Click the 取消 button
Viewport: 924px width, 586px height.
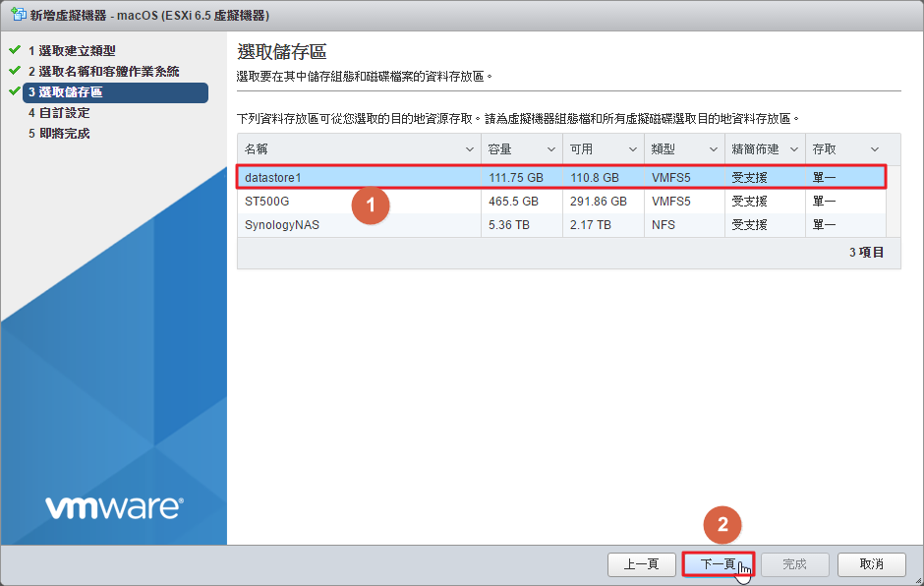[872, 564]
